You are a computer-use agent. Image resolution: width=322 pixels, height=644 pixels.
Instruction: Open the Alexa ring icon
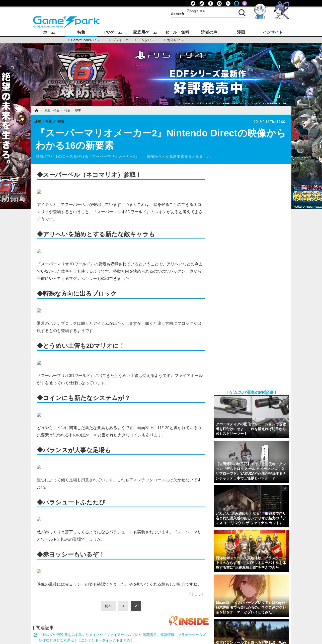[236, 3]
